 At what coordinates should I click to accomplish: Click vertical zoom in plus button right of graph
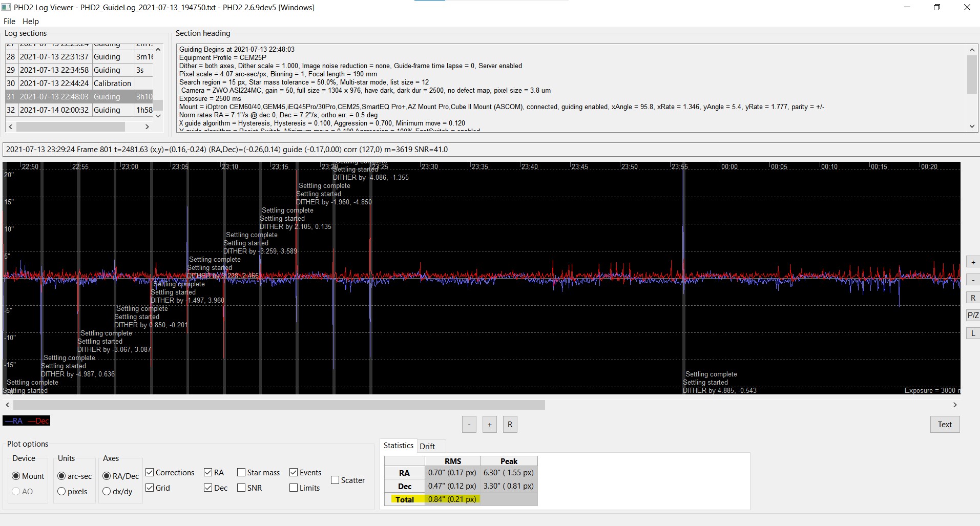click(973, 262)
